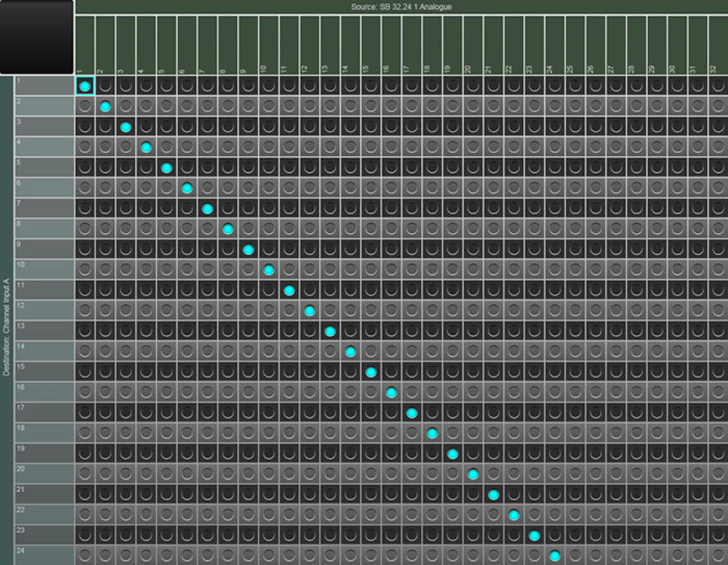This screenshot has height=565, width=728.
Task: Patch source 1 to channel input 19
Action: 85,454
